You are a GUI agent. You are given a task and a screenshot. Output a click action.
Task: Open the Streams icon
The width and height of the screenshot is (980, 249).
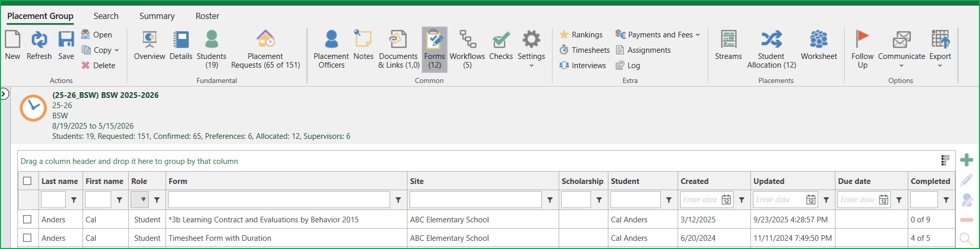pyautogui.click(x=728, y=39)
